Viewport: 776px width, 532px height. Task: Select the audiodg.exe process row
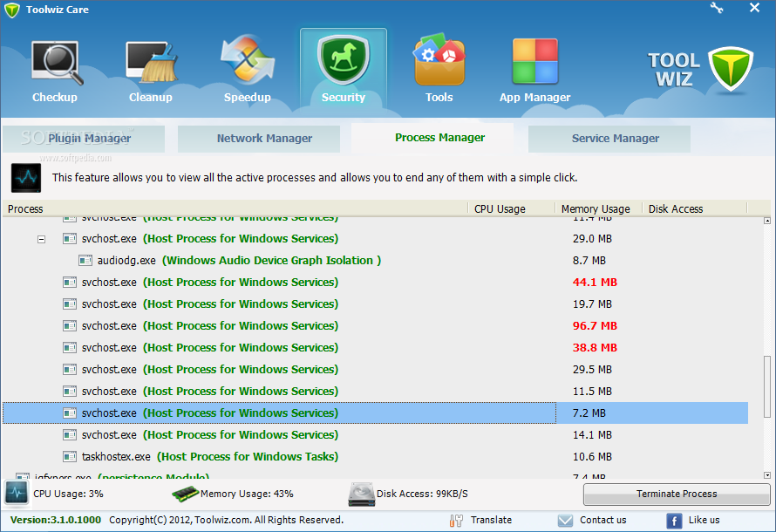click(x=375, y=260)
